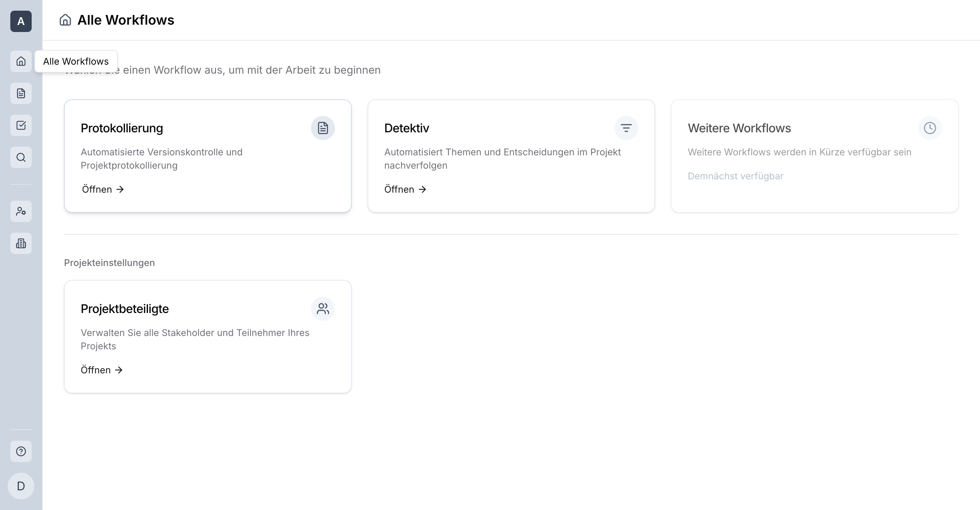Click the project badge labeled A
The width and height of the screenshot is (980, 510).
21,21
